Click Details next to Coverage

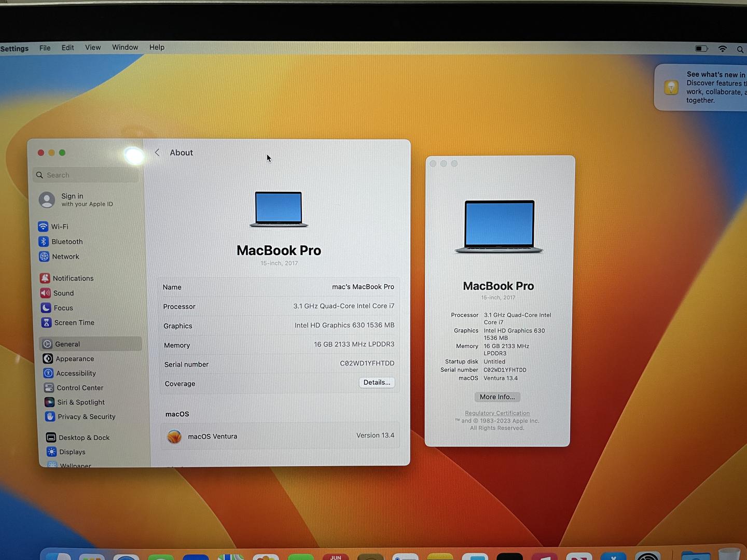pos(377,383)
